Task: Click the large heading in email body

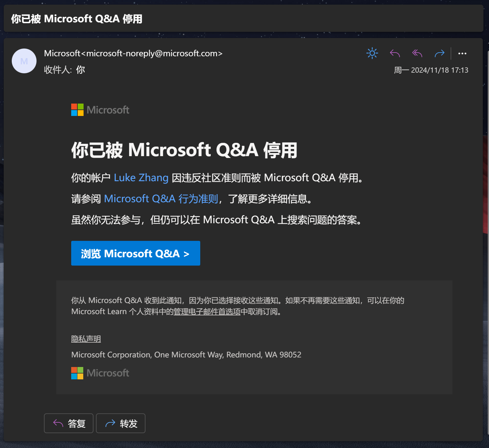Action: click(184, 150)
